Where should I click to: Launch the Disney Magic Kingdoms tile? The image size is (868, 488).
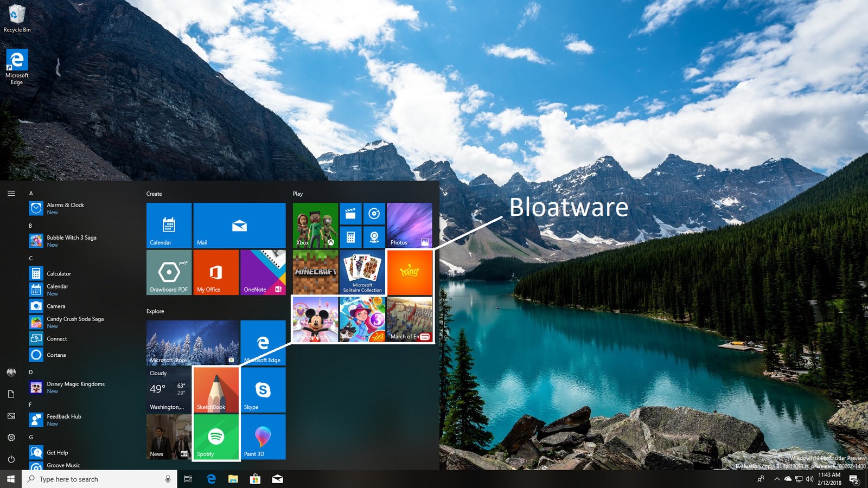tap(315, 319)
